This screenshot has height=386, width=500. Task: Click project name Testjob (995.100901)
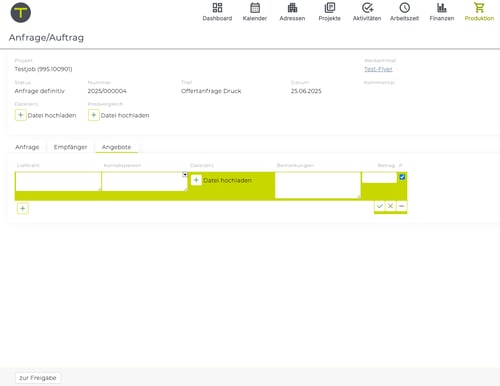tap(43, 69)
